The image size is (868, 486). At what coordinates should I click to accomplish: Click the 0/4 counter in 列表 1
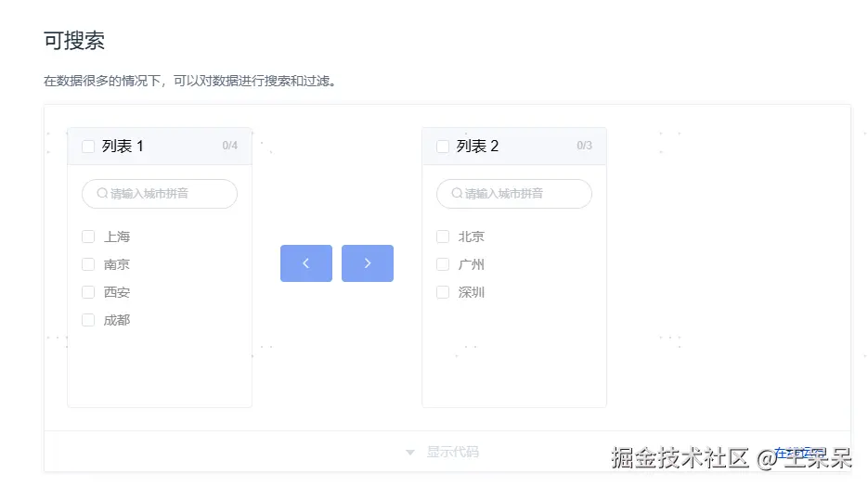(x=229, y=146)
